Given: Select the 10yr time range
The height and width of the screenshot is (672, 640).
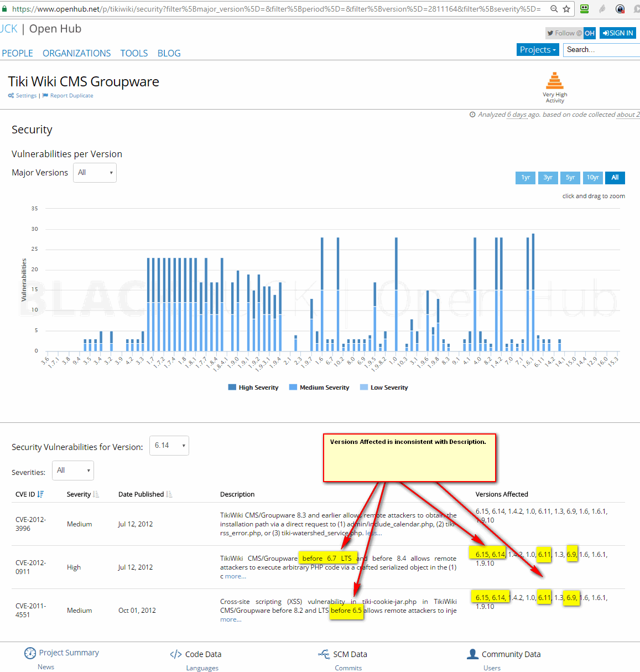Looking at the screenshot, I should tap(592, 178).
